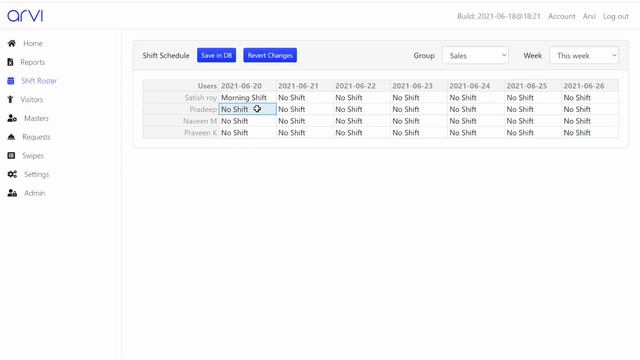This screenshot has height=360, width=640.
Task: Click the 2021-06-26 column header
Action: click(x=590, y=86)
